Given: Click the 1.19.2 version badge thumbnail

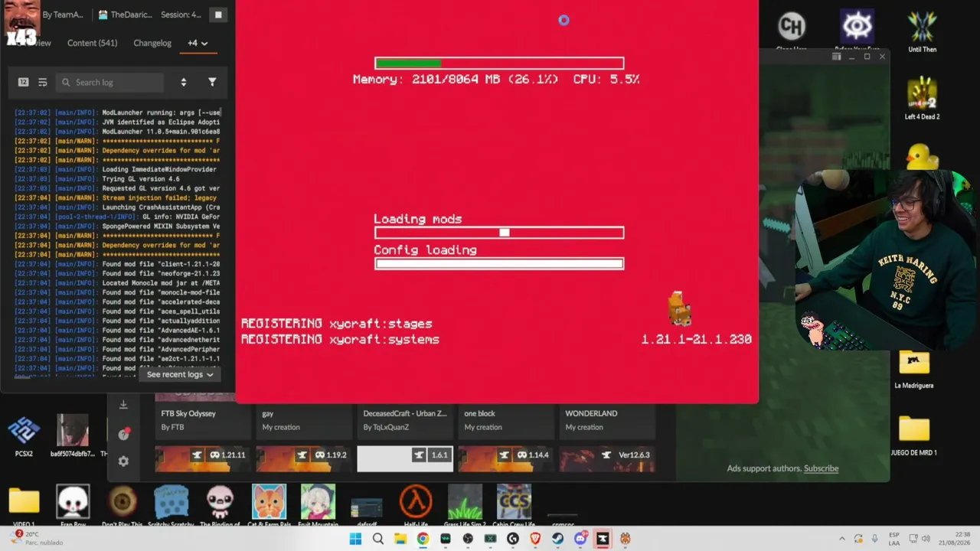Looking at the screenshot, I should click(303, 458).
